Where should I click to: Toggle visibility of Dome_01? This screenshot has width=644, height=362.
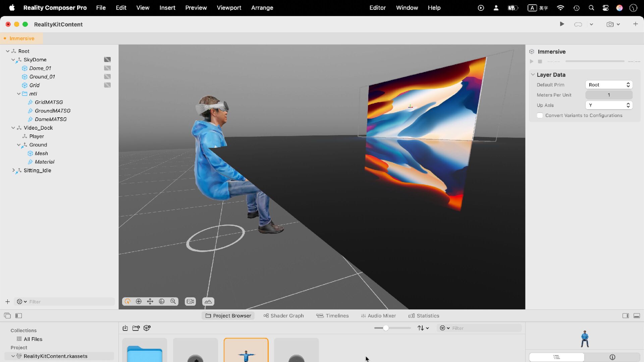[x=107, y=68]
